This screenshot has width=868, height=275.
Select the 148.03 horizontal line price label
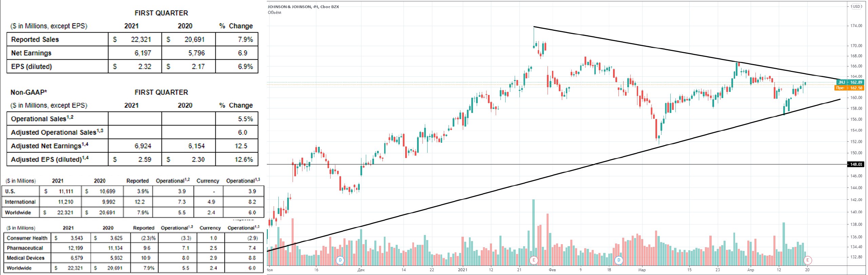[855, 164]
